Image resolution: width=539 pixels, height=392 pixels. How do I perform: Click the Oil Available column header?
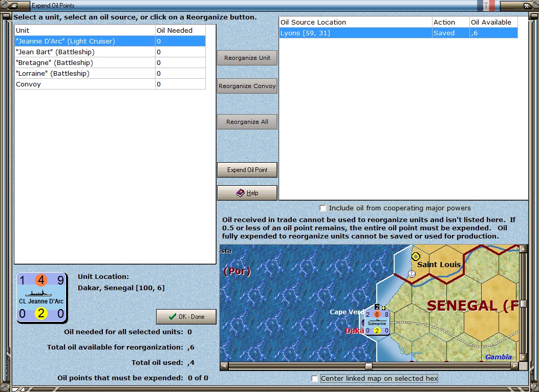pyautogui.click(x=493, y=23)
